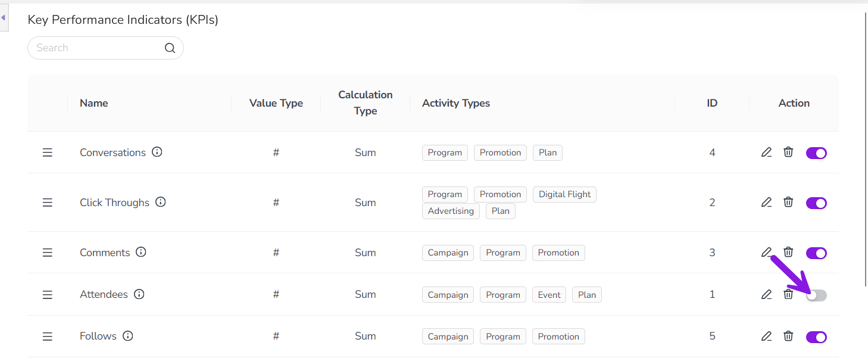This screenshot has width=868, height=358.
Task: Click the vertical scrollbar on the right
Action: pos(865,149)
